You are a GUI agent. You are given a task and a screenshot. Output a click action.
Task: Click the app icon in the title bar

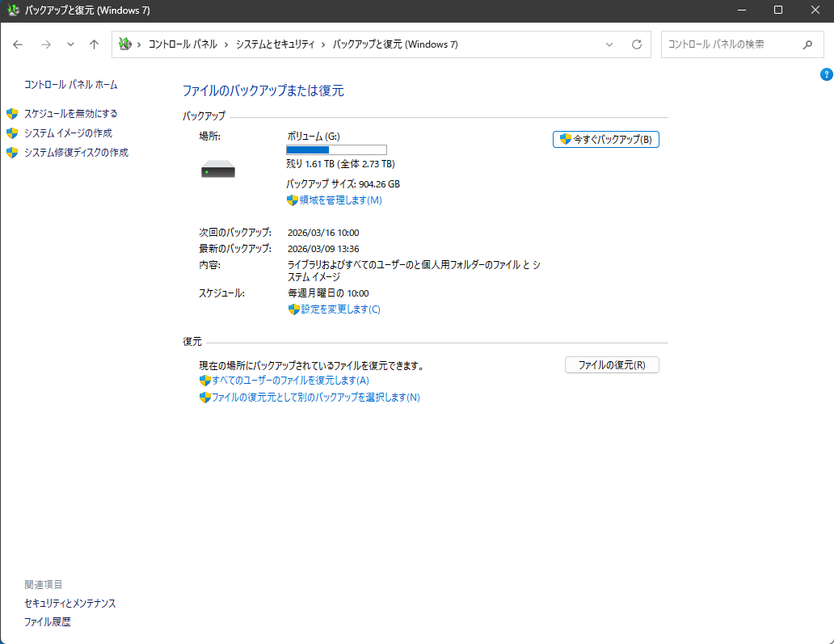(x=12, y=10)
